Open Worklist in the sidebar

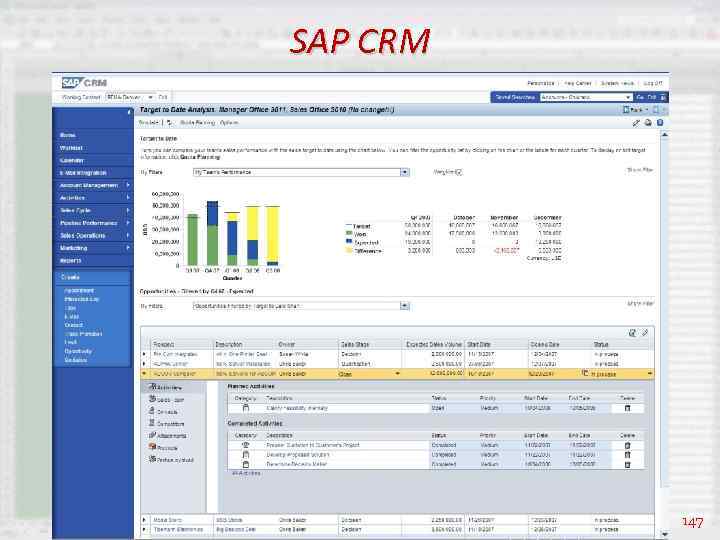pos(71,148)
